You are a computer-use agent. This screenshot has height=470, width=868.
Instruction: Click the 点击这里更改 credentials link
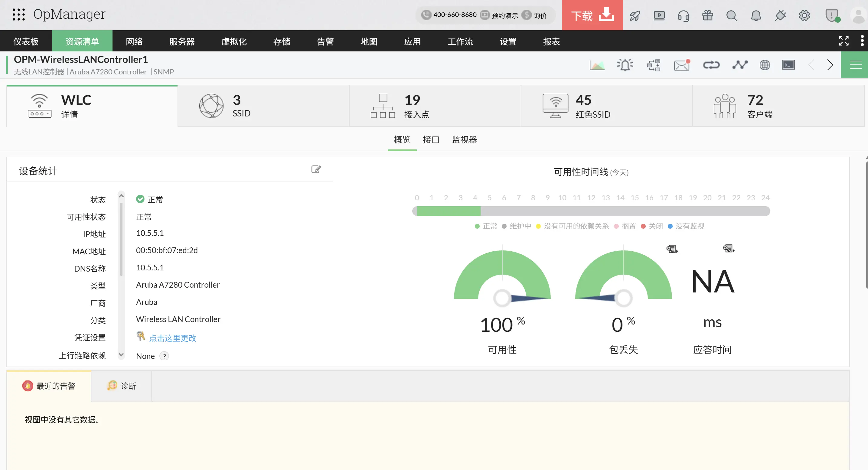click(173, 338)
